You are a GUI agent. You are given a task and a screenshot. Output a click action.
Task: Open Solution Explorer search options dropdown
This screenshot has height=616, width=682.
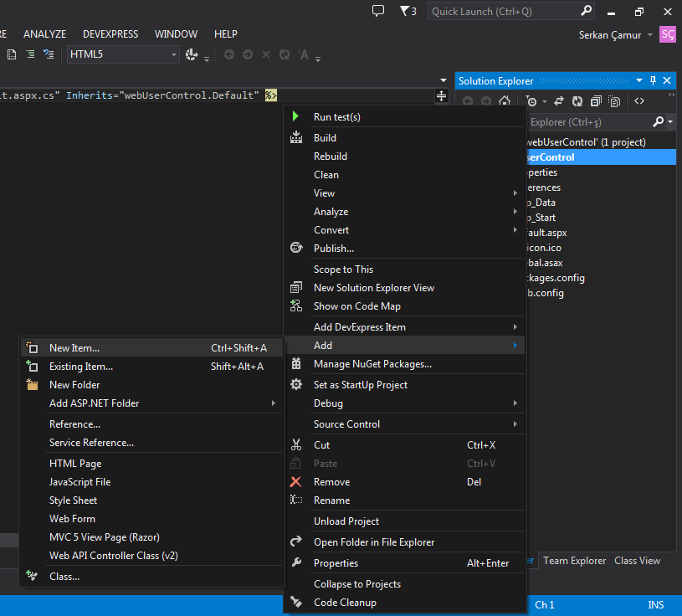click(x=670, y=122)
